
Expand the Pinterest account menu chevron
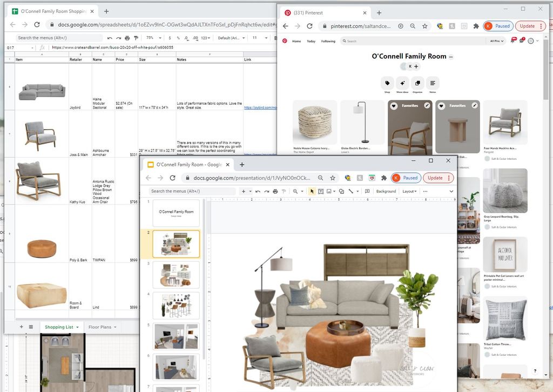pyautogui.click(x=537, y=41)
